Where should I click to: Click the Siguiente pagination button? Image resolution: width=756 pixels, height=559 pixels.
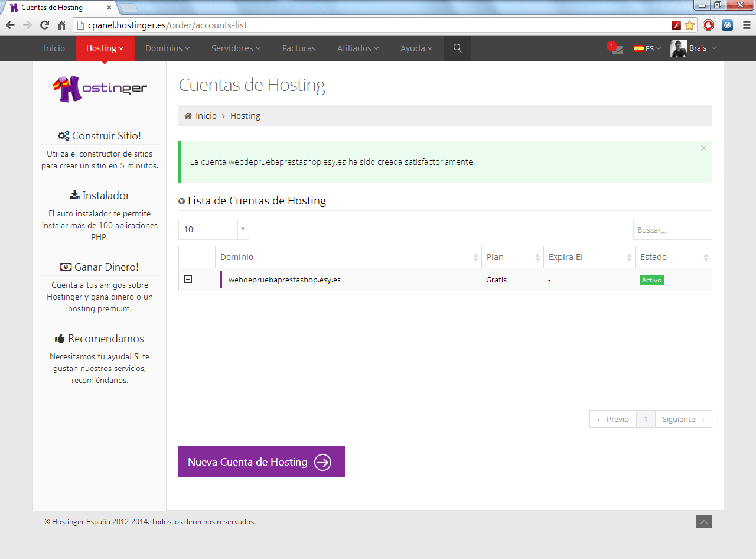click(683, 419)
